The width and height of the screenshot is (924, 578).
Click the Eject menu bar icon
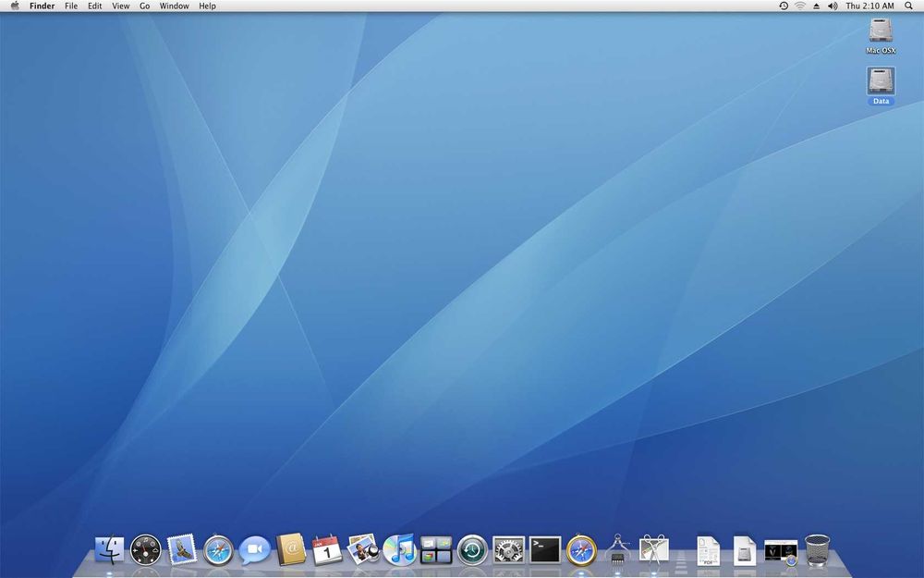coord(816,6)
